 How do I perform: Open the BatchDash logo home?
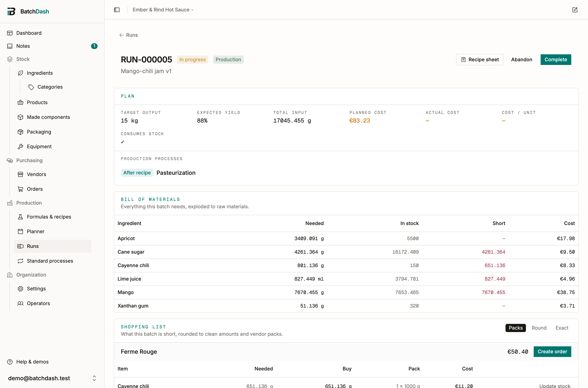pyautogui.click(x=28, y=11)
